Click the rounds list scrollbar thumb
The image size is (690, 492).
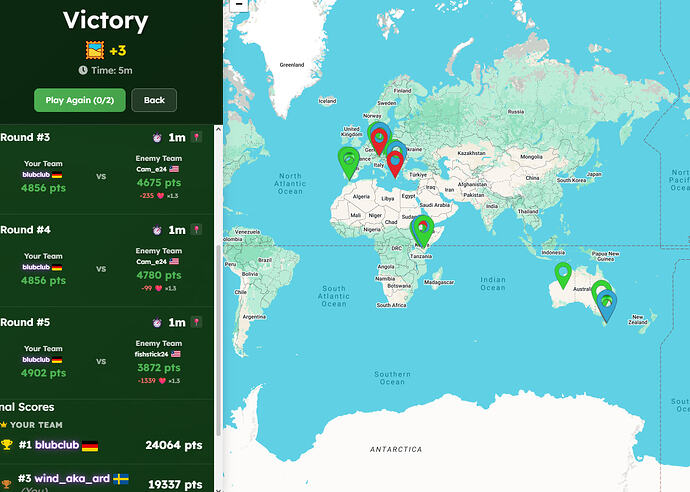tap(218, 340)
